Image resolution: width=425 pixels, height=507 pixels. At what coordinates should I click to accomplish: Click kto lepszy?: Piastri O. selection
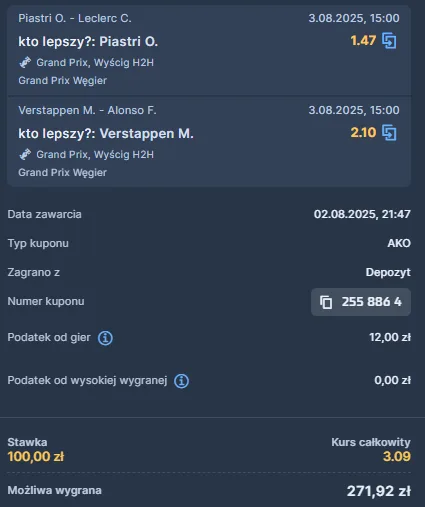point(88,42)
